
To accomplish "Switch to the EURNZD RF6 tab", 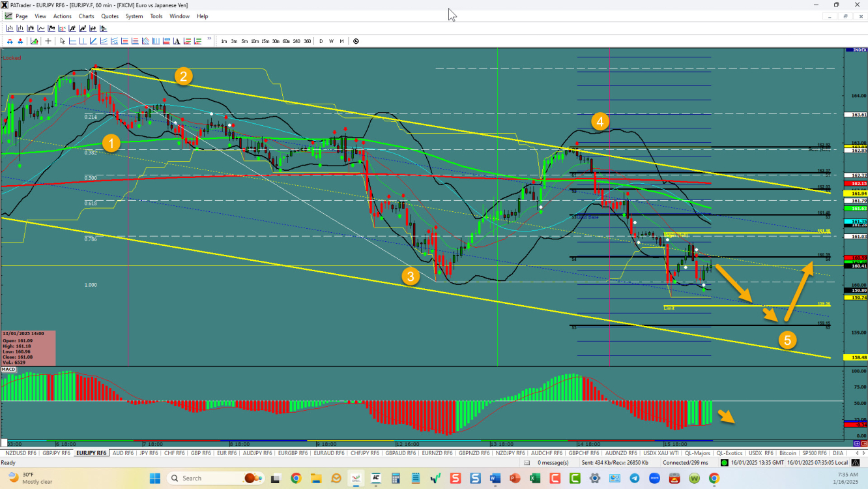I will click(437, 452).
